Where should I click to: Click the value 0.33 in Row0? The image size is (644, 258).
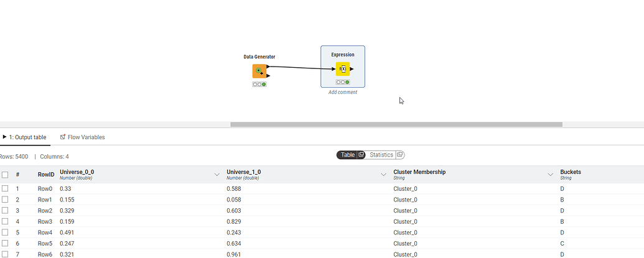point(65,188)
